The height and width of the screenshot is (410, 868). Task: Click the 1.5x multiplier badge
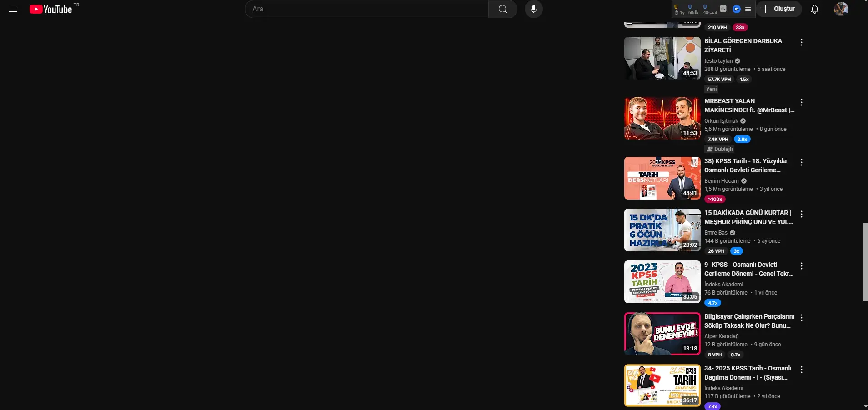pyautogui.click(x=744, y=79)
